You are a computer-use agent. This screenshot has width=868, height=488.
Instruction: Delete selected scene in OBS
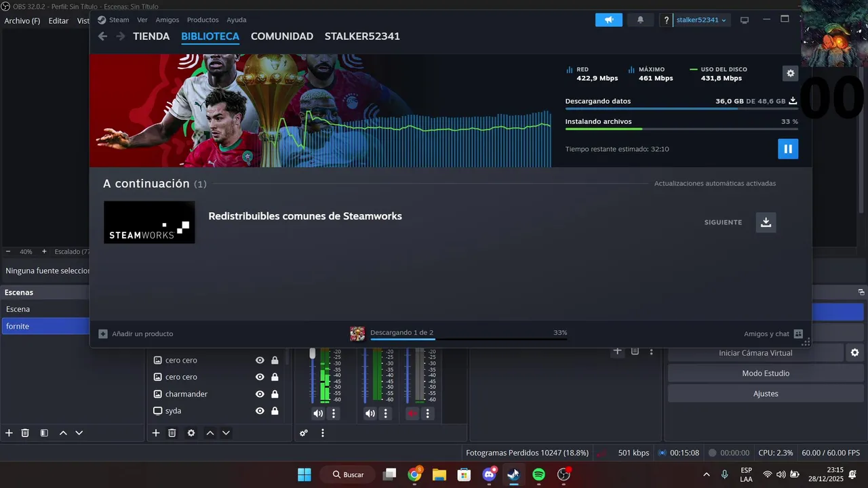25,432
